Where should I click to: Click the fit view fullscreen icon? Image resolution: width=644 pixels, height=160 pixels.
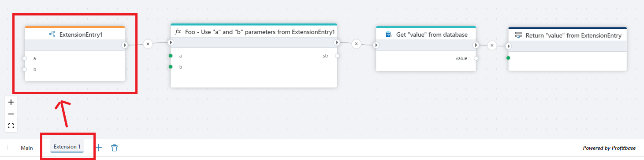[11, 126]
